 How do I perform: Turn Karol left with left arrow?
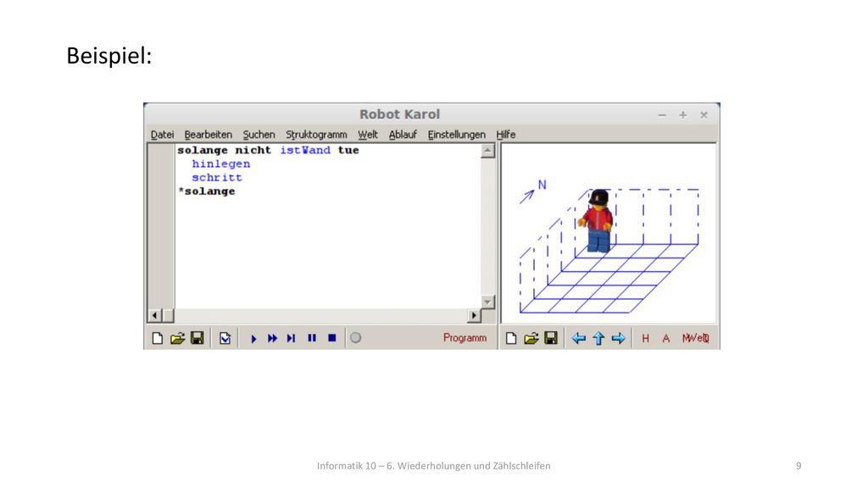[578, 338]
